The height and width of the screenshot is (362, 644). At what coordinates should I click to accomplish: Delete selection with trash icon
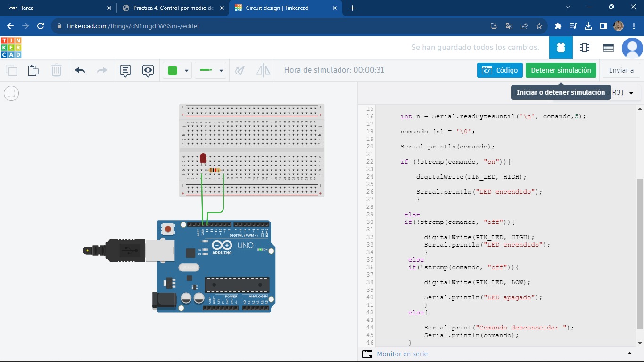(56, 70)
